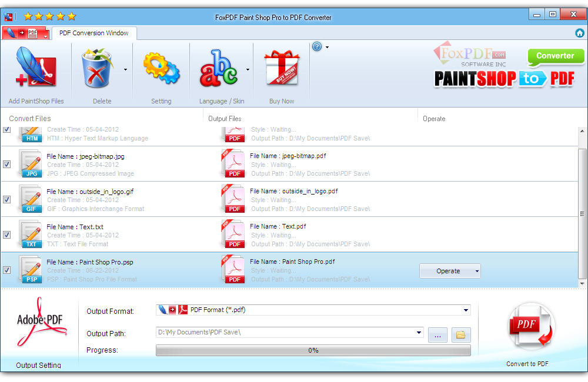The width and height of the screenshot is (588, 382).
Task: Select the File Name : outside_in_logo.gif text
Action: [90, 192]
